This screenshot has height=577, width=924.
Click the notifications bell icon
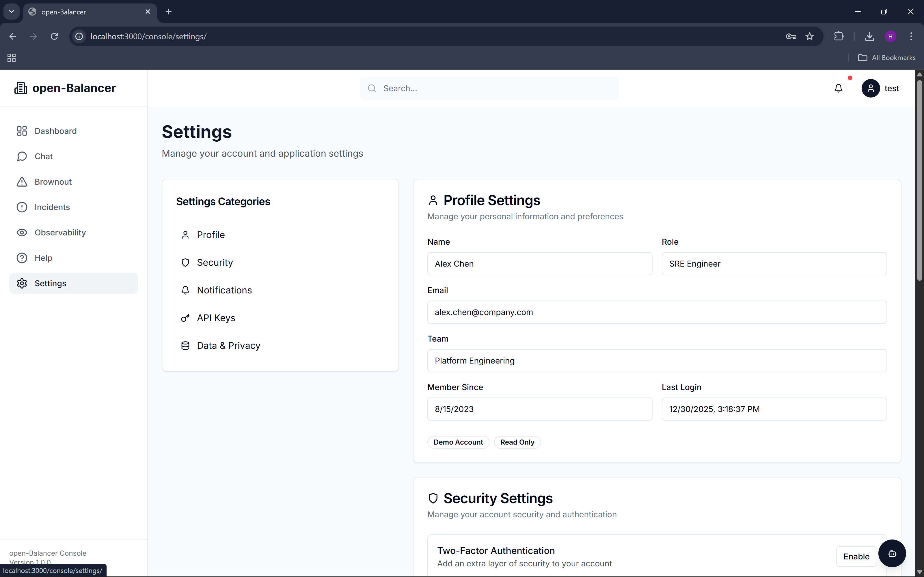pyautogui.click(x=838, y=88)
